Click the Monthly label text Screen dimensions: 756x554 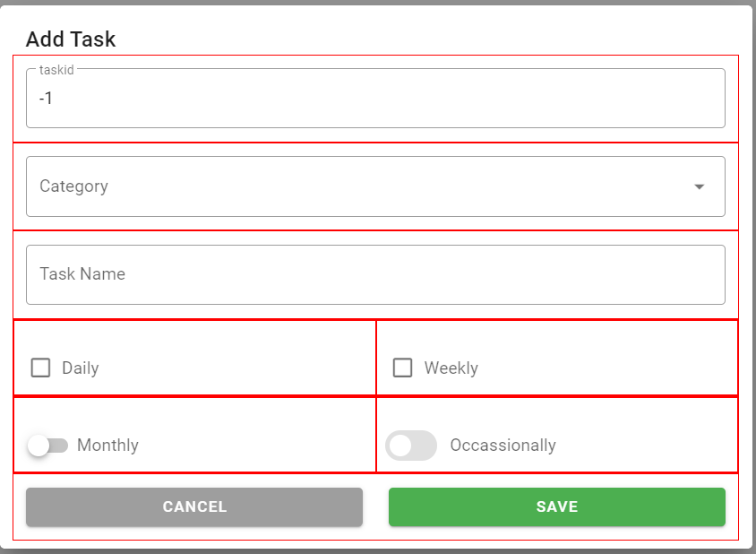coord(107,446)
